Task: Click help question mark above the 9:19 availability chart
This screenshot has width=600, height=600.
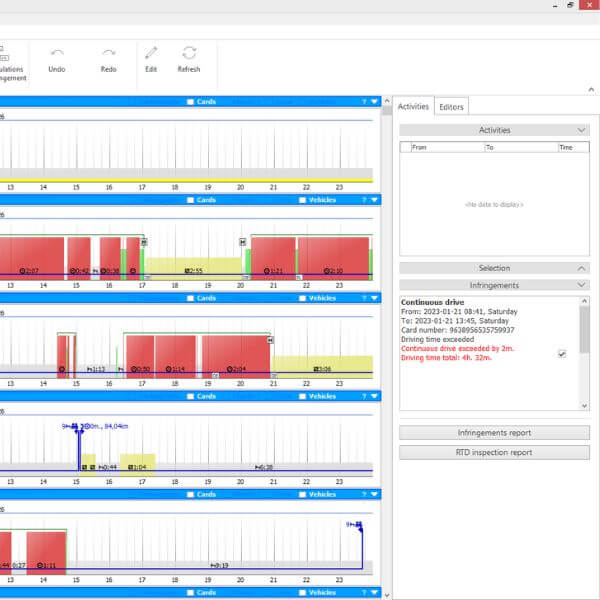Action: click(364, 494)
